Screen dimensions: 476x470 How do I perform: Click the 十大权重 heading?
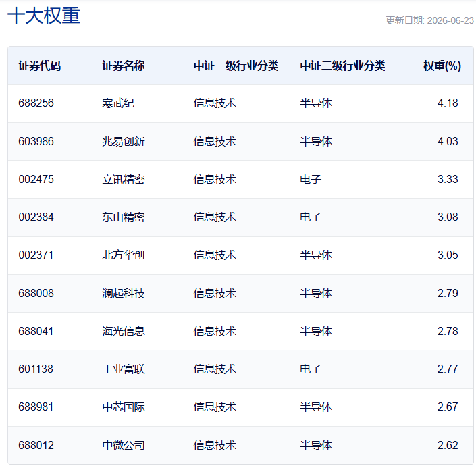click(x=44, y=16)
